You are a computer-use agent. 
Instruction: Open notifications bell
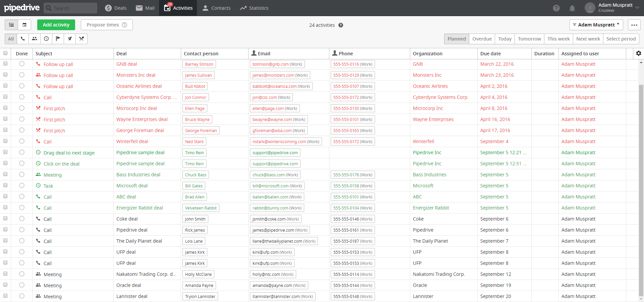point(572,8)
